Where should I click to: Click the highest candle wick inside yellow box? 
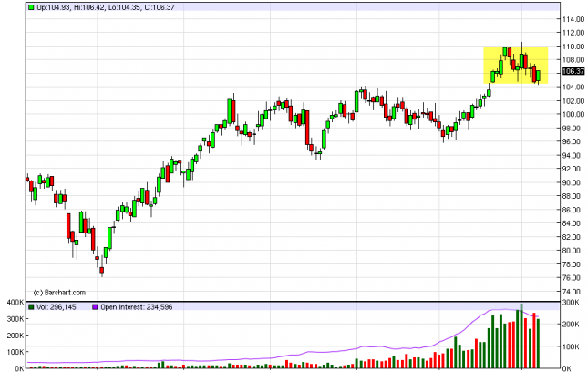click(x=521, y=46)
